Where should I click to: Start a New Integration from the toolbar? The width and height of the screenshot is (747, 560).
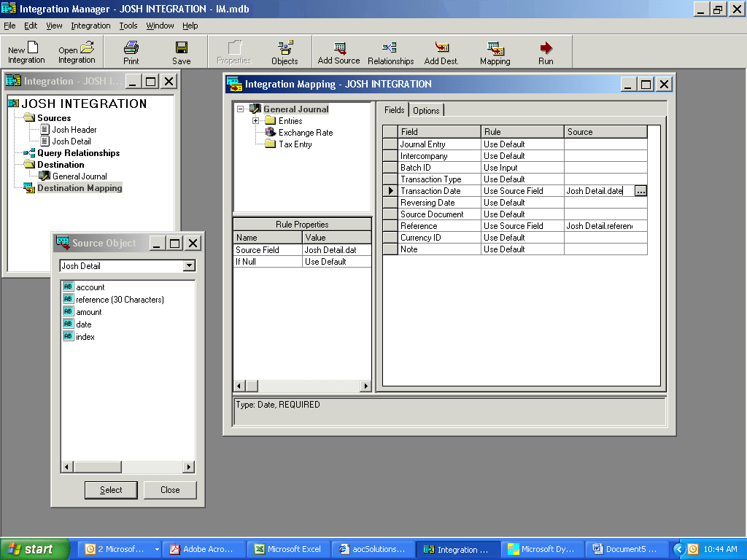pyautogui.click(x=26, y=51)
